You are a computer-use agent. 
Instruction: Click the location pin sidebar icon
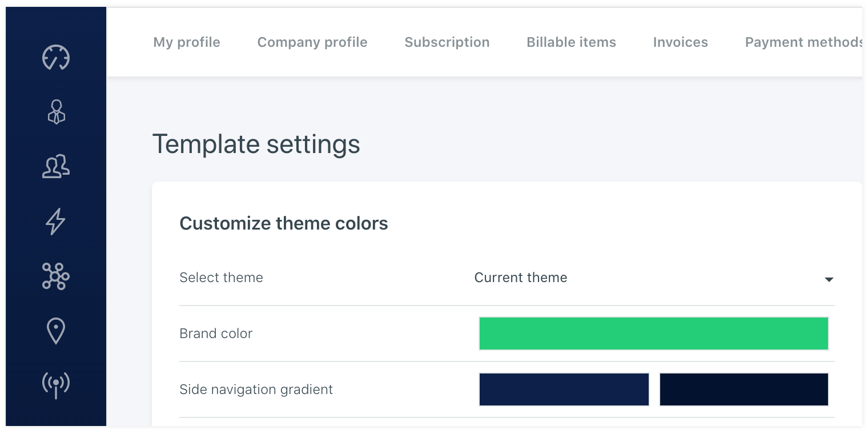(x=56, y=331)
